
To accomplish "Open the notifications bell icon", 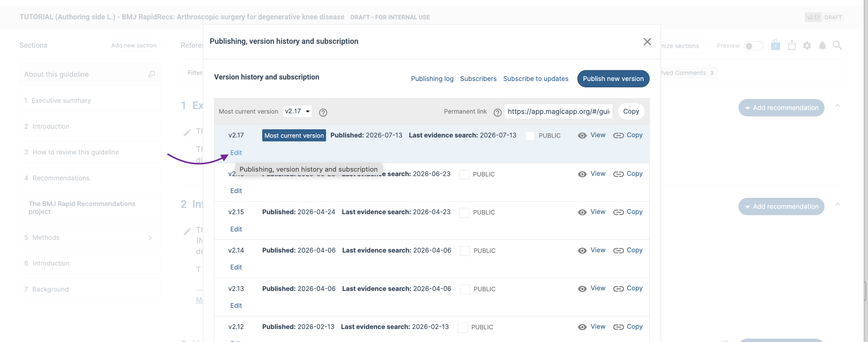I will tap(822, 45).
